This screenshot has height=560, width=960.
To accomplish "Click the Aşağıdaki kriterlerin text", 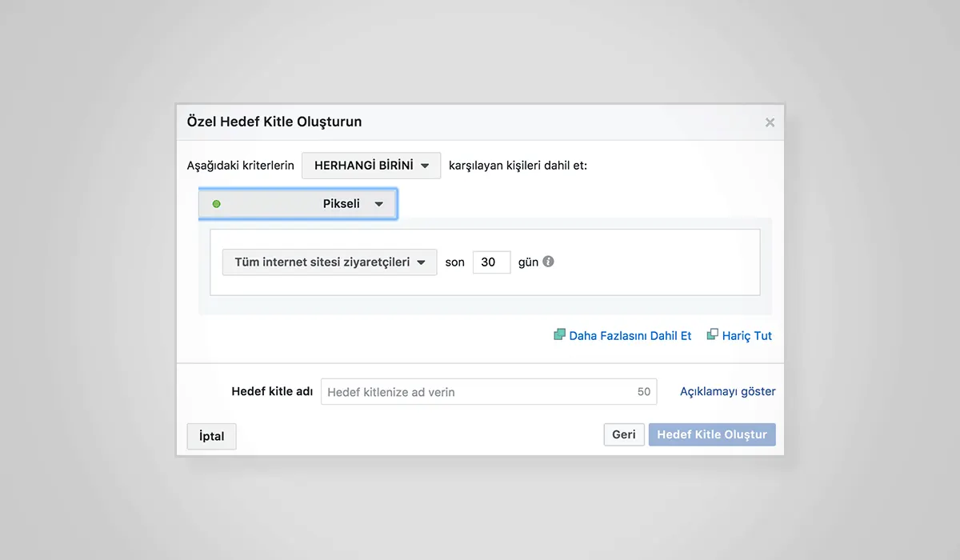I will pos(240,166).
